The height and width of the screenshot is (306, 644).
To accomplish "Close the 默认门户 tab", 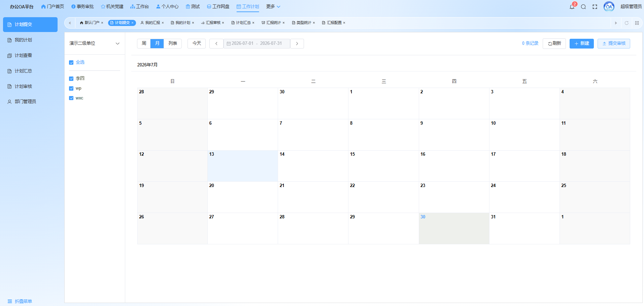I will click(x=102, y=23).
